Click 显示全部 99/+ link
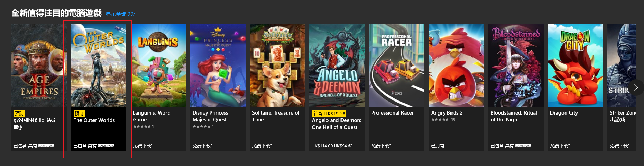 point(122,14)
